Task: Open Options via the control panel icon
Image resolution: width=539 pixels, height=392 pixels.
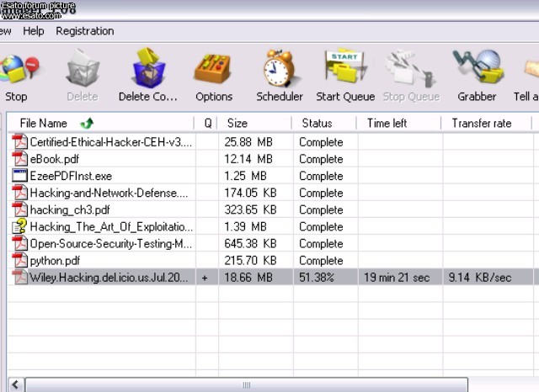Action: pyautogui.click(x=213, y=69)
